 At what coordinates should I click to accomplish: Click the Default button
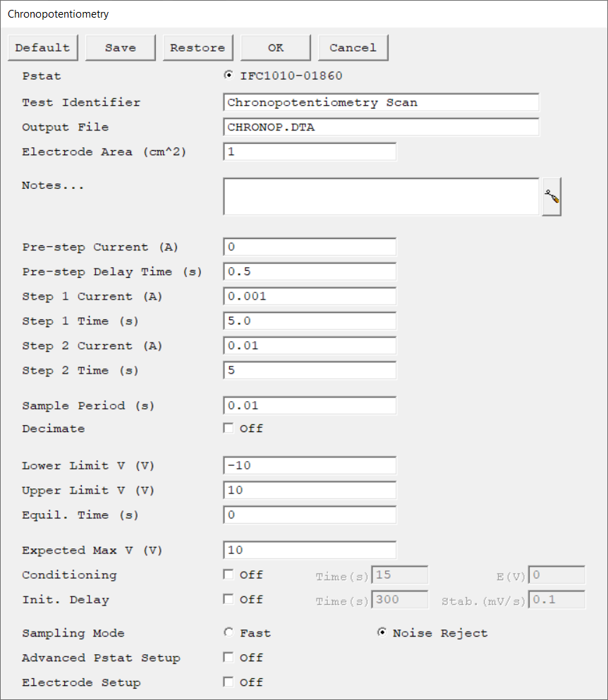(42, 48)
